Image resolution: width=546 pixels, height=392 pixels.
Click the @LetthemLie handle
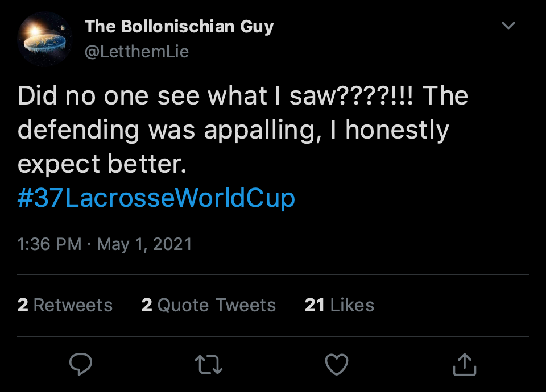tap(136, 52)
